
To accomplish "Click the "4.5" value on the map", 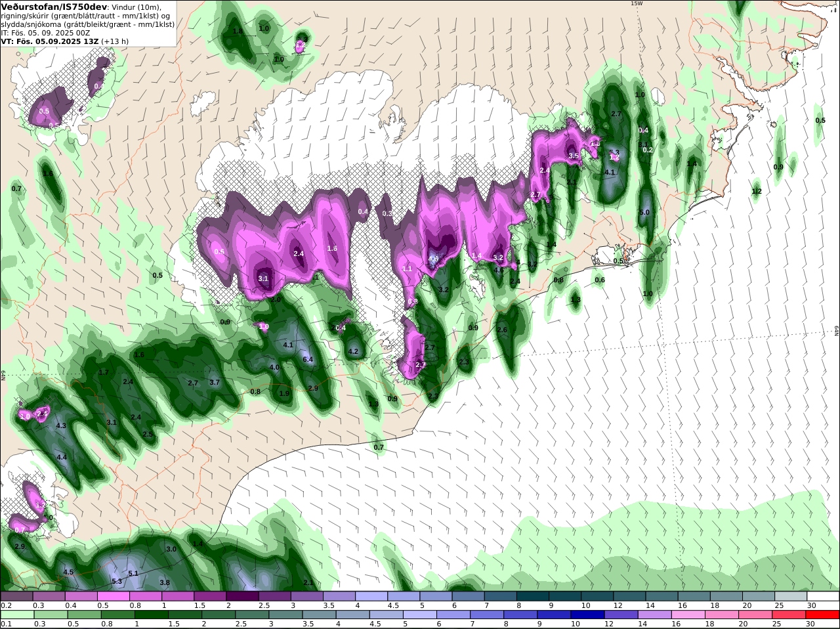I will (68, 573).
